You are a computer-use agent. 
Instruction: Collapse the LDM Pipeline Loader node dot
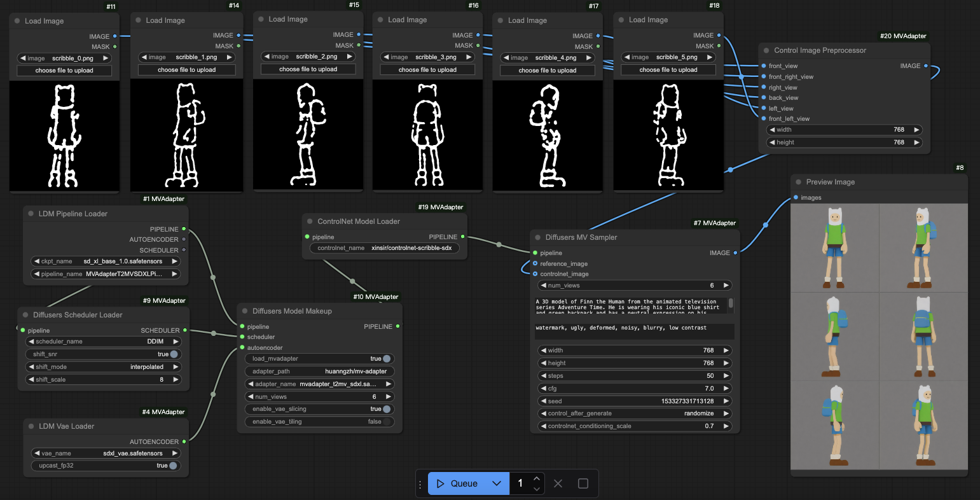point(31,214)
